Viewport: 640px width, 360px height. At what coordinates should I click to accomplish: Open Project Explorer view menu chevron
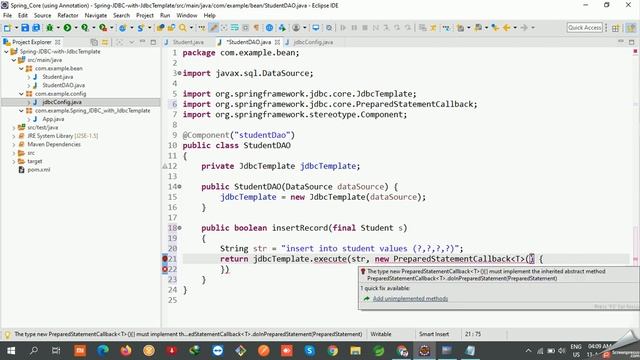(x=131, y=42)
